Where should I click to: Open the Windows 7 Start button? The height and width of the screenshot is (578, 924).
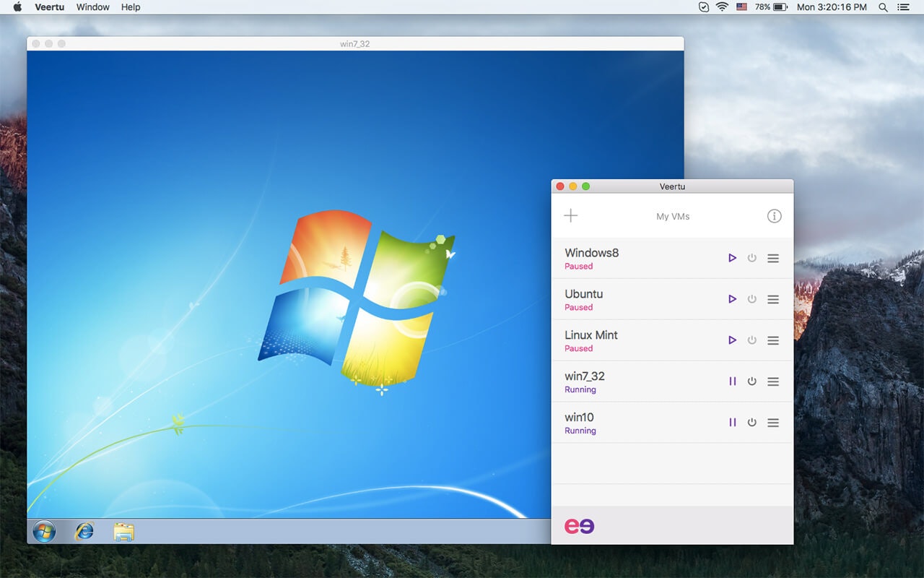click(44, 532)
